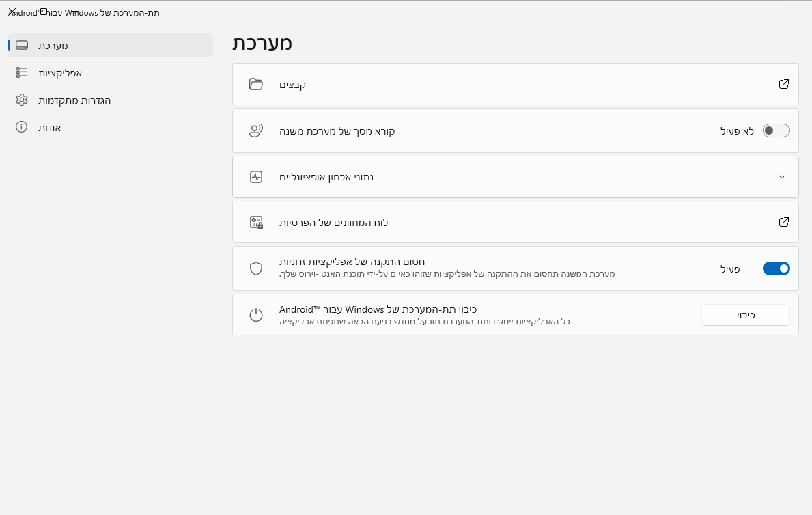This screenshot has width=812, height=515.
Task: Click the info circle icon beside אודות
Action: 21,127
